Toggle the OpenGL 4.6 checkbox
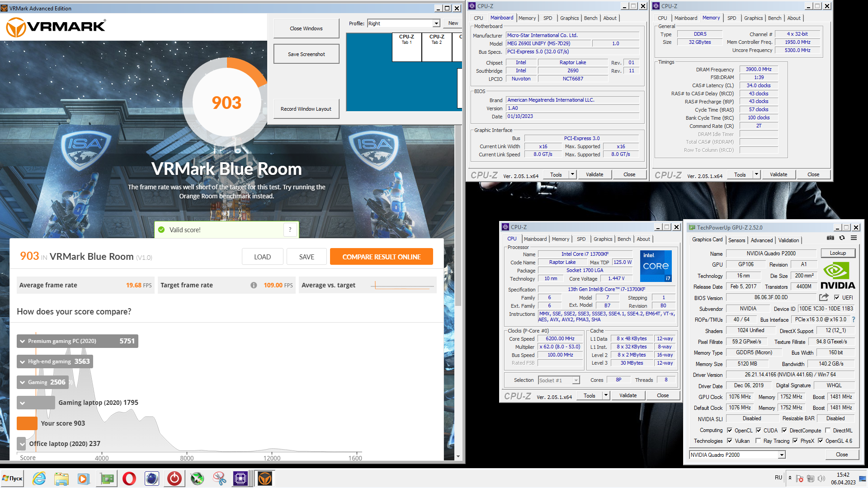The width and height of the screenshot is (868, 488). pos(821,441)
